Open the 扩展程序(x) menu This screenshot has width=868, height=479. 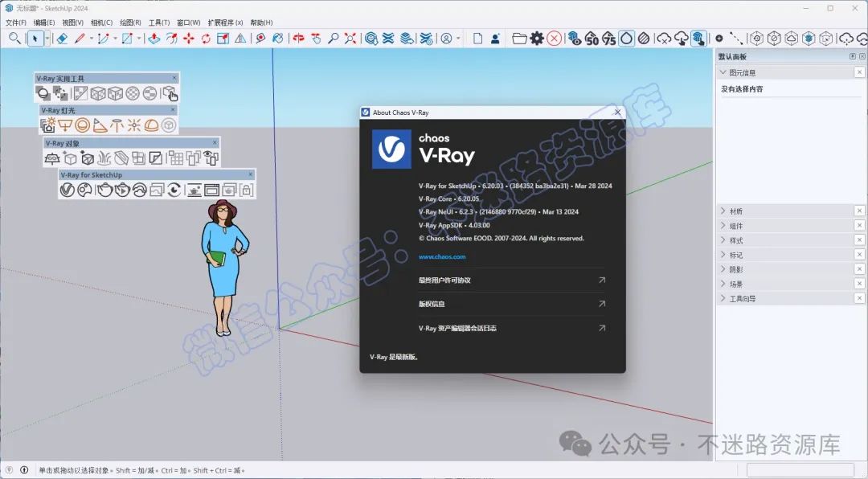225,23
